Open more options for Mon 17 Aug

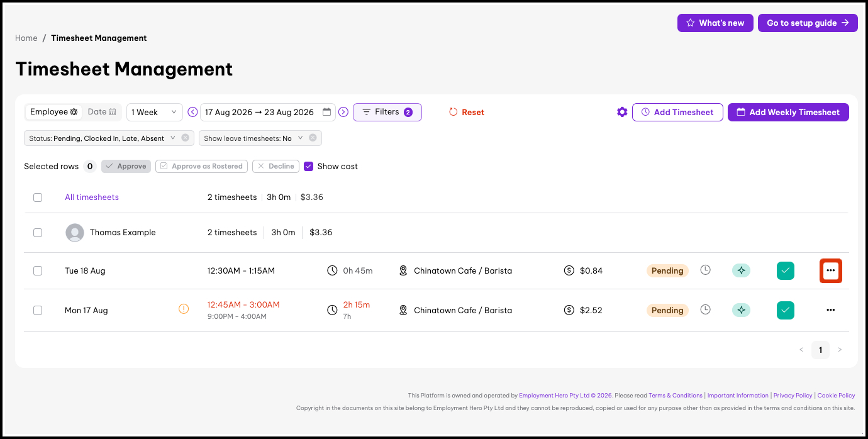click(x=830, y=310)
